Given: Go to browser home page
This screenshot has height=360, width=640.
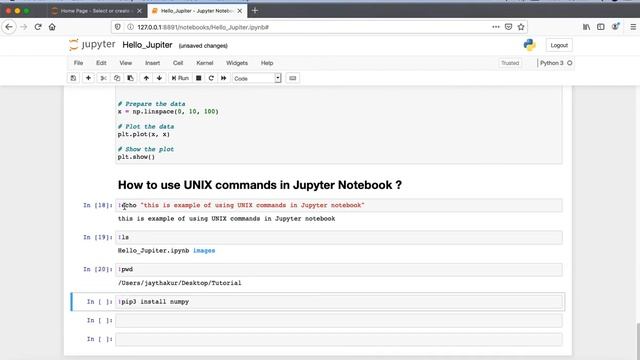Looking at the screenshot, I should (x=52, y=27).
